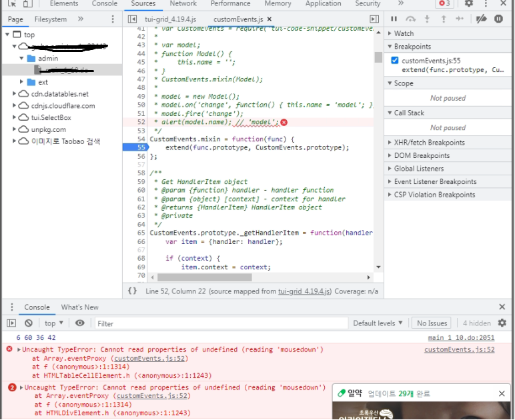Click the red error count badge

pos(444,3)
